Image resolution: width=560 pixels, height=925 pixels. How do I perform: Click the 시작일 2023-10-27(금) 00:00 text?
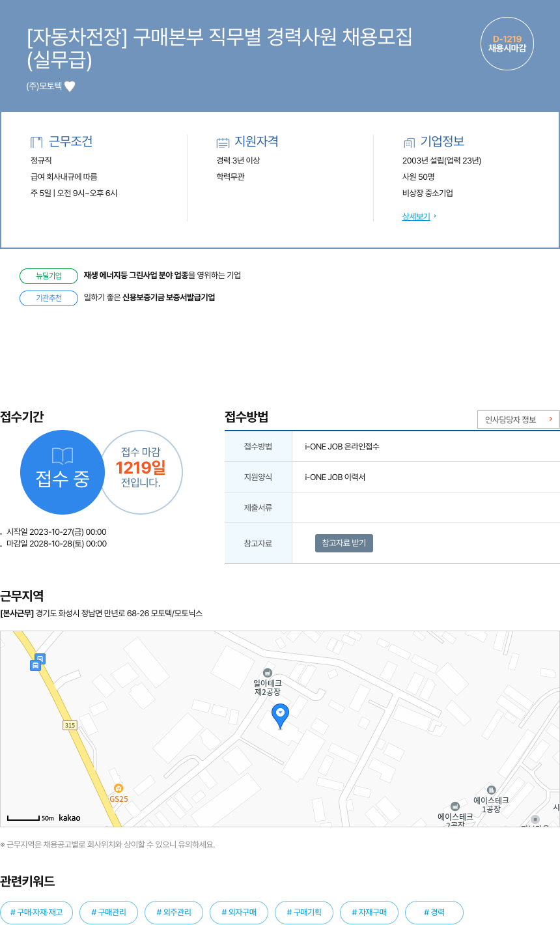(57, 532)
